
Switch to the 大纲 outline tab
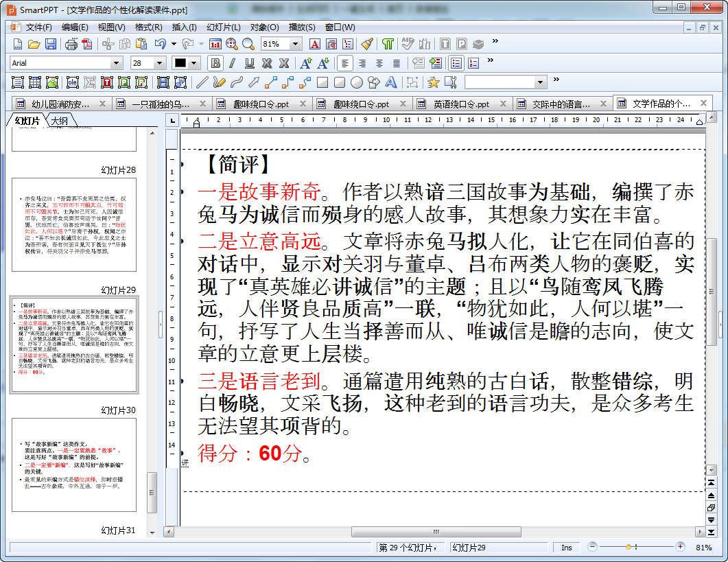pos(60,121)
